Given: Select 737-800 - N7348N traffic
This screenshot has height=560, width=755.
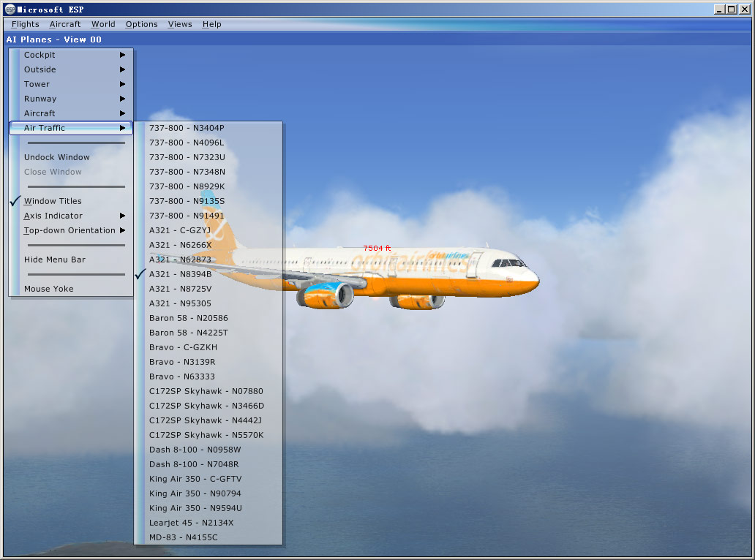Looking at the screenshot, I should pyautogui.click(x=208, y=172).
